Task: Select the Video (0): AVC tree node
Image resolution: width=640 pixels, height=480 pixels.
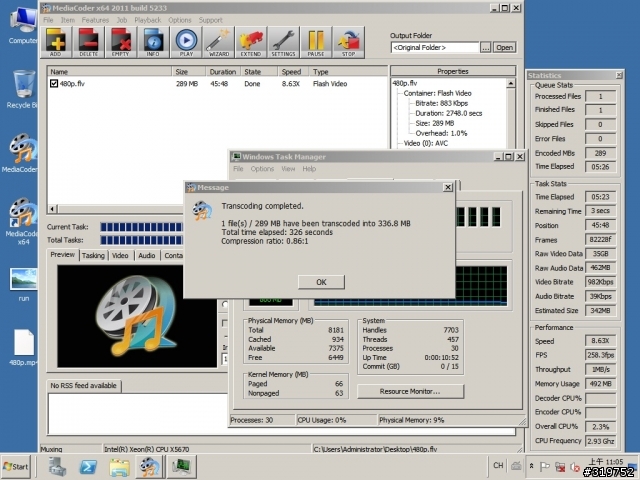Action: click(425, 143)
